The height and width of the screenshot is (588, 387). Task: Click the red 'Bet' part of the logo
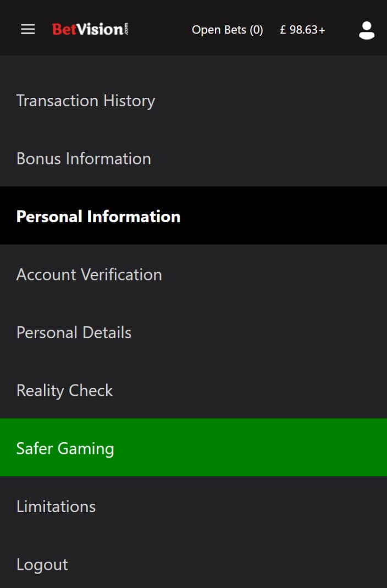click(64, 29)
